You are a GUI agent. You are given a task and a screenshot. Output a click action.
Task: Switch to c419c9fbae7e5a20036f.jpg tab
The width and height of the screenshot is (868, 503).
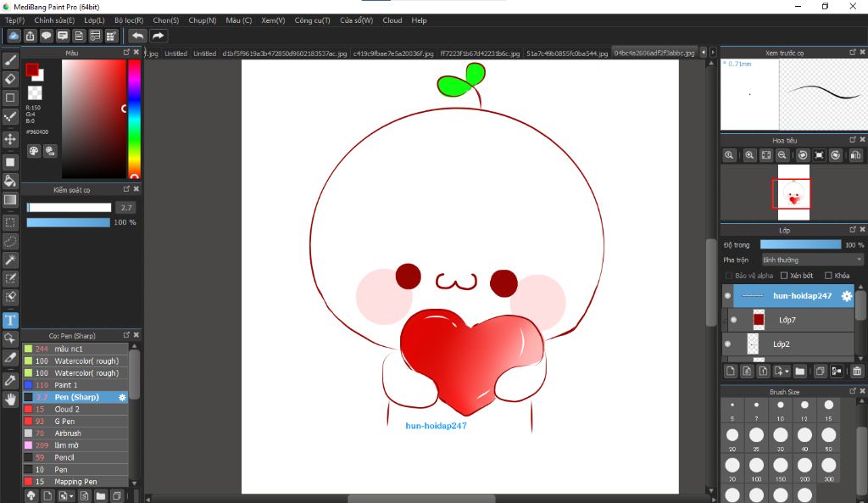tap(393, 53)
